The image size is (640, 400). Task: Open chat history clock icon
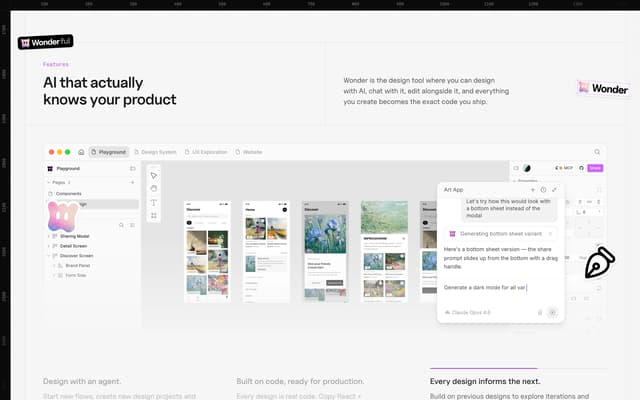543,190
